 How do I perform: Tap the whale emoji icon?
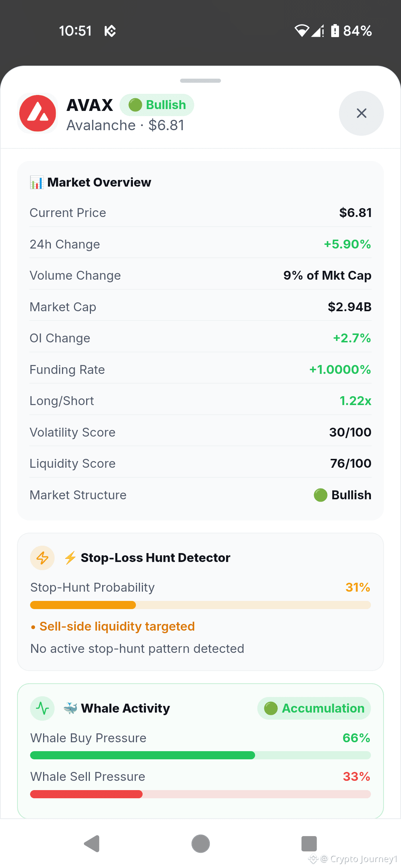pyautogui.click(x=71, y=708)
